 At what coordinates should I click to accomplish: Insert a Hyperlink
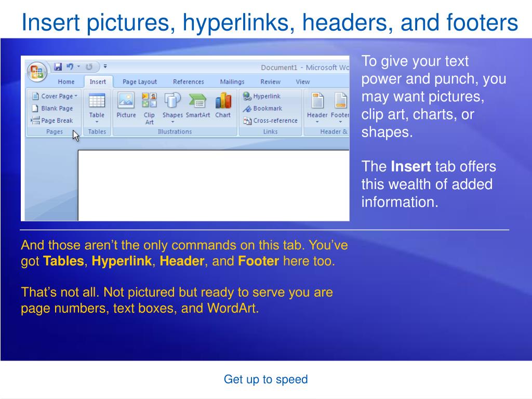pyautogui.click(x=262, y=96)
